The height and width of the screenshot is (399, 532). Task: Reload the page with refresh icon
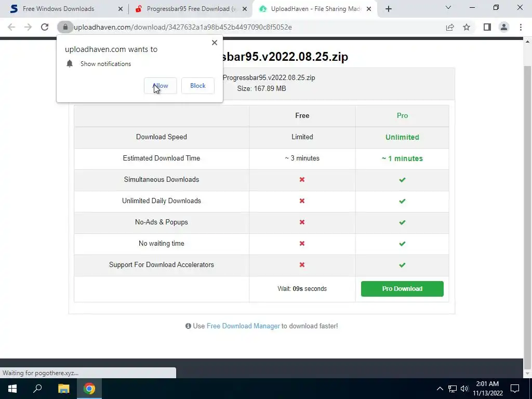point(45,27)
